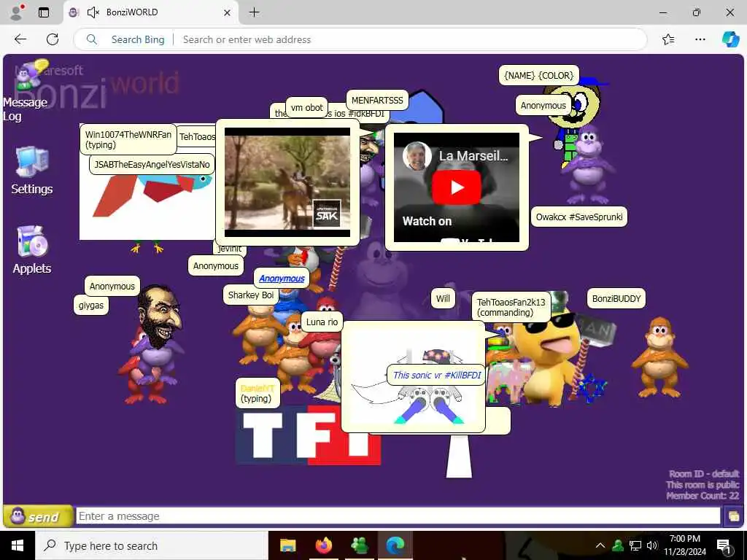Click the Win10074TheWNRFan typing tag
Viewport: 747px width, 560px height.
point(128,139)
